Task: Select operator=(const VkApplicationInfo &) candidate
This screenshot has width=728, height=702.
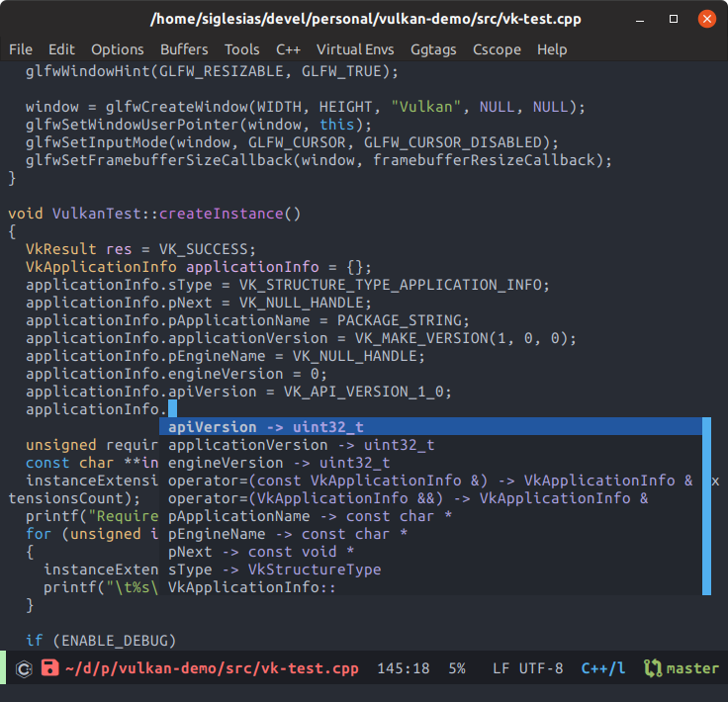Action: (x=430, y=481)
